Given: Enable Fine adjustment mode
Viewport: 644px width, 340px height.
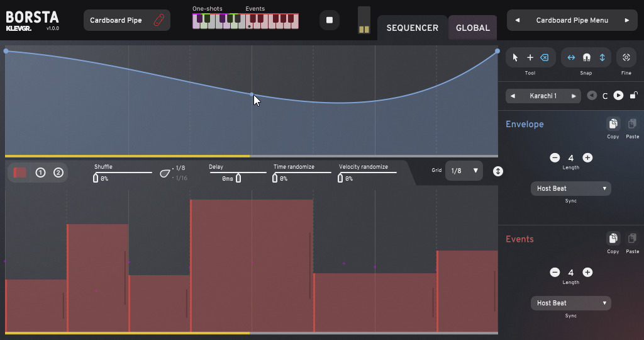Looking at the screenshot, I should pos(626,57).
